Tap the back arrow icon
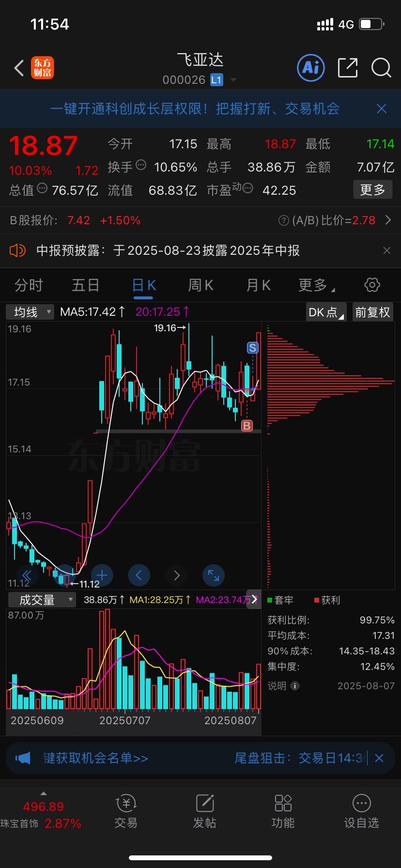The image size is (401, 868). [19, 68]
